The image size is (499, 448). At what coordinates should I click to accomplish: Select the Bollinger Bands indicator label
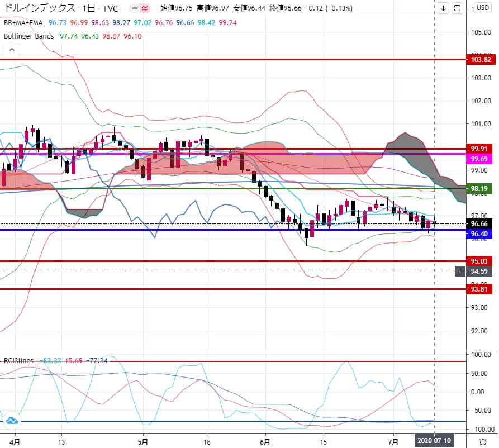tap(28, 36)
